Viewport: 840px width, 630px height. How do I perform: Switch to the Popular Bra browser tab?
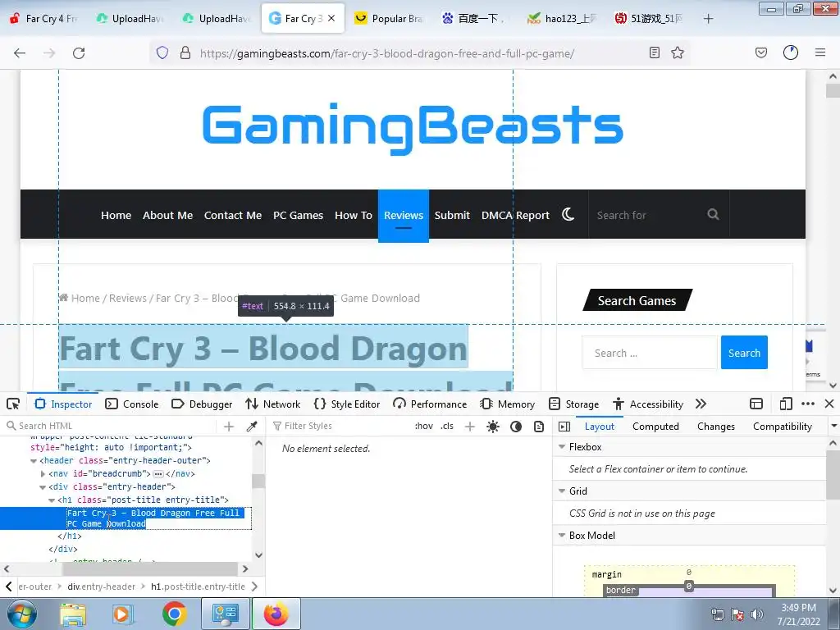click(388, 19)
